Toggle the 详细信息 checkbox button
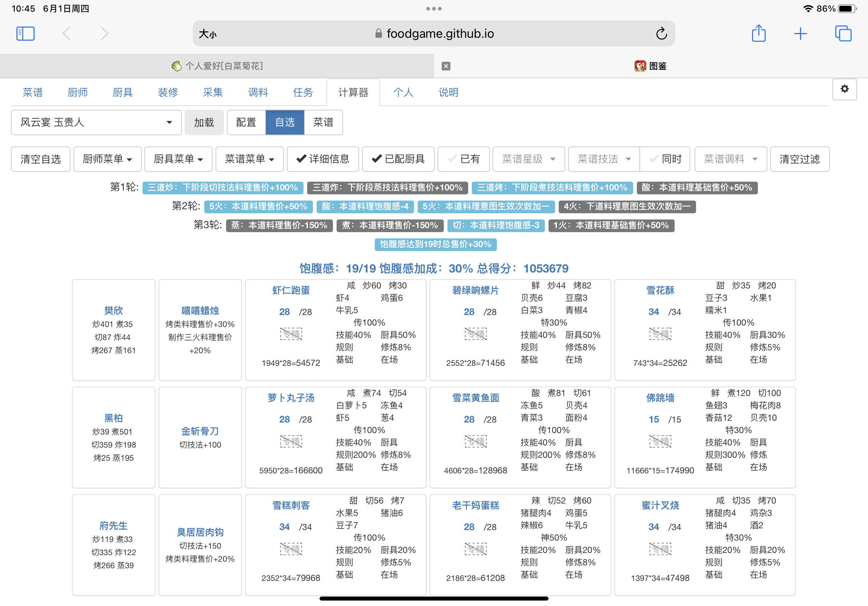This screenshot has width=868, height=606. pyautogui.click(x=322, y=159)
